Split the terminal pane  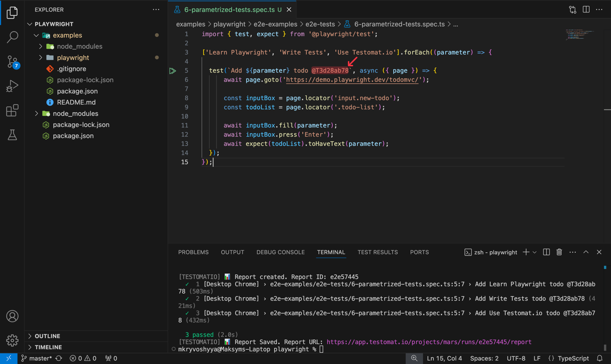[546, 252]
